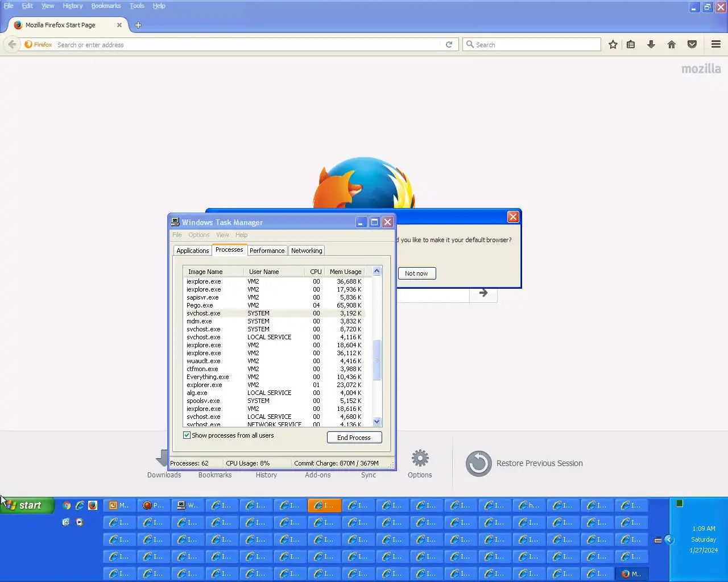Viewport: 728px width, 582px height.
Task: Click the Firefox back arrow button
Action: click(12, 44)
